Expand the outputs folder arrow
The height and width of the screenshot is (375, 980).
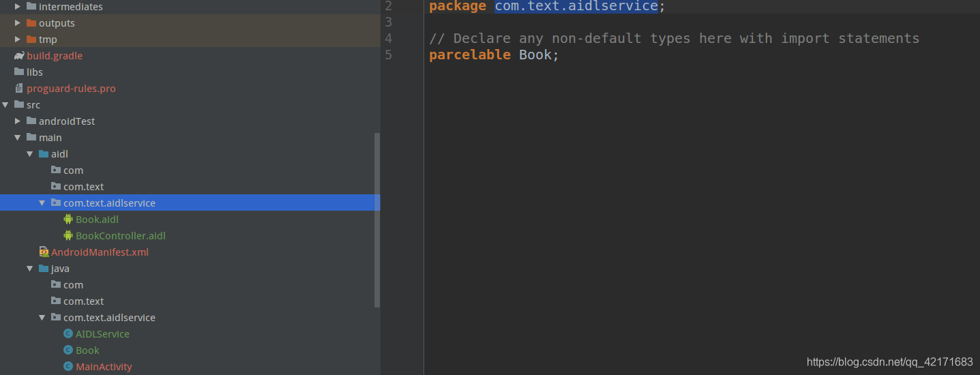(18, 22)
